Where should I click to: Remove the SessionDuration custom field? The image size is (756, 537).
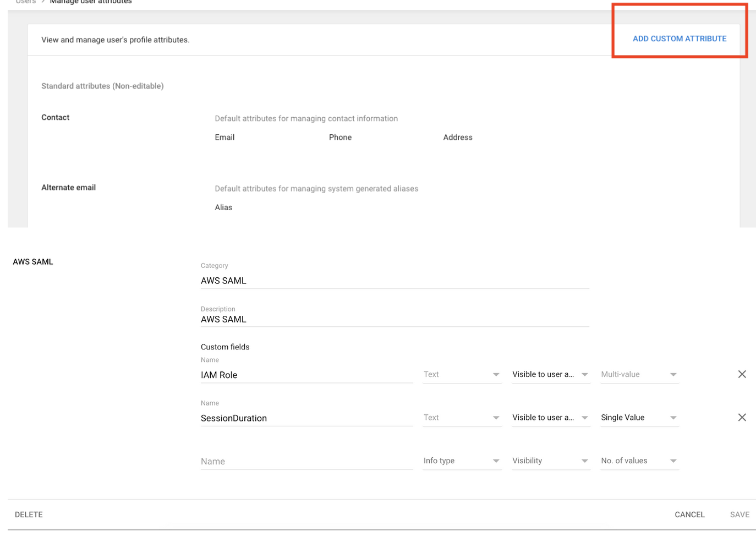(742, 418)
